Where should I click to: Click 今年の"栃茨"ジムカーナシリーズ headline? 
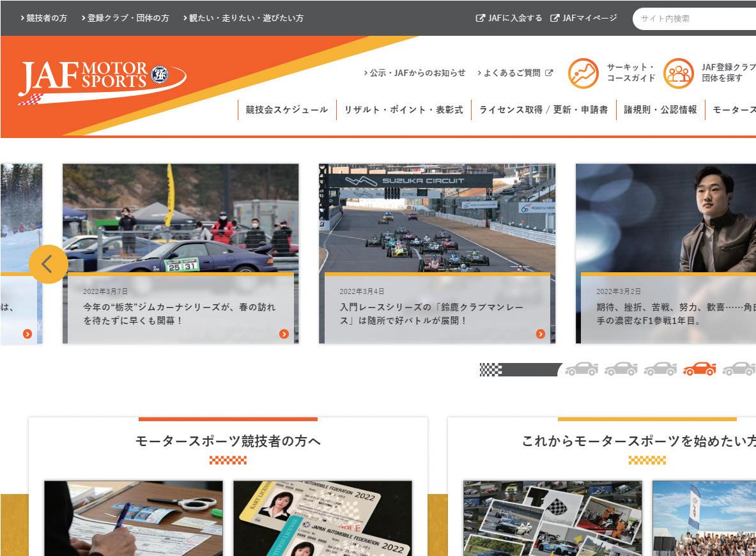click(x=180, y=313)
